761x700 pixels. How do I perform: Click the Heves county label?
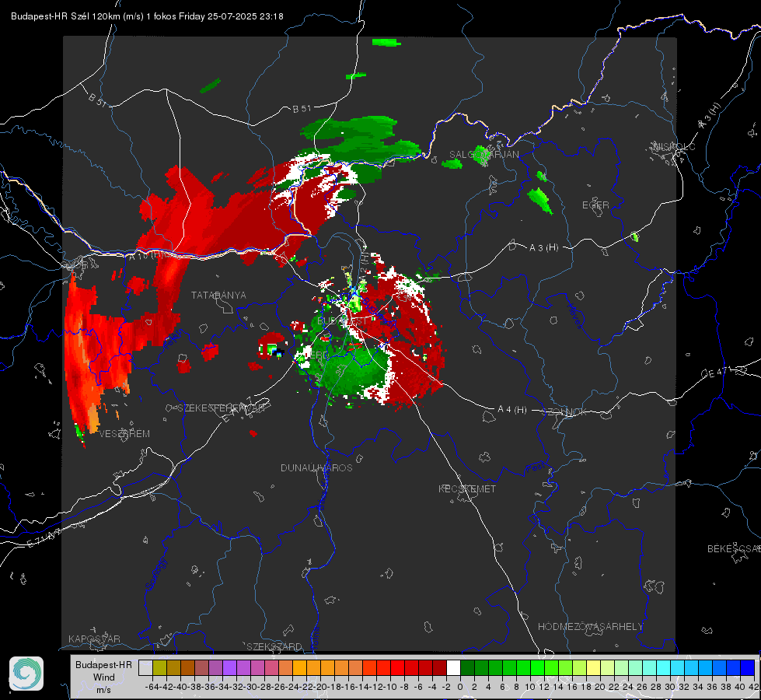tap(574, 316)
